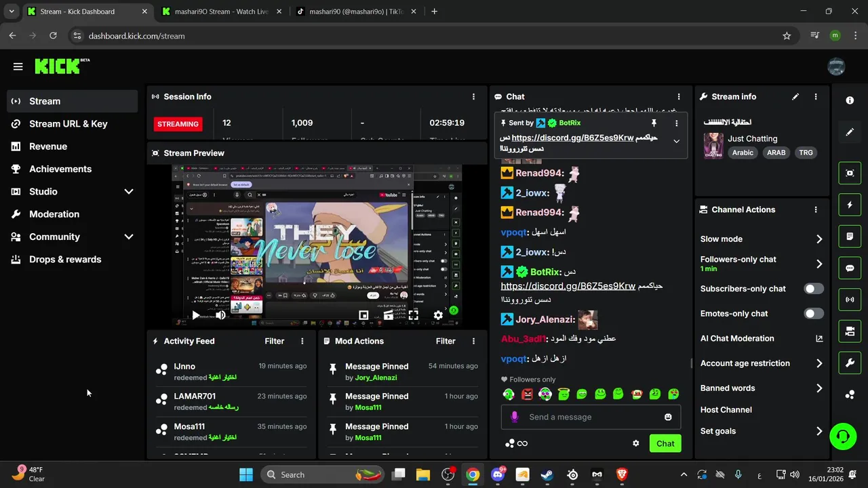Play the stream preview video

[x=195, y=315]
